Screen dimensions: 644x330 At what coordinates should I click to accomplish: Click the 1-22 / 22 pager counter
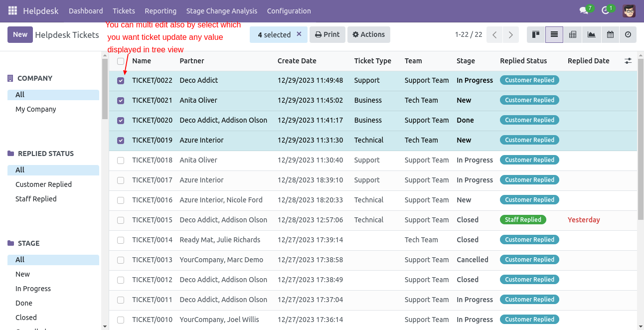(469, 34)
